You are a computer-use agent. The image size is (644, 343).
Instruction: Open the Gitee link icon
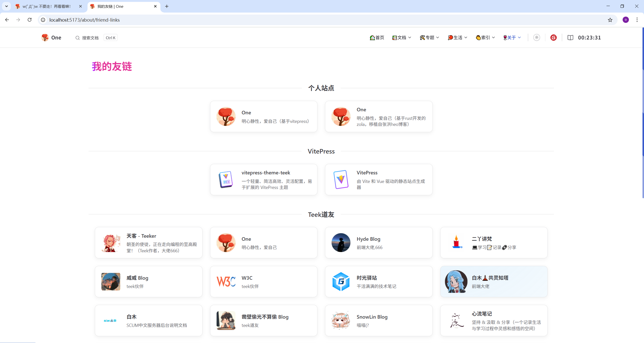(x=553, y=38)
